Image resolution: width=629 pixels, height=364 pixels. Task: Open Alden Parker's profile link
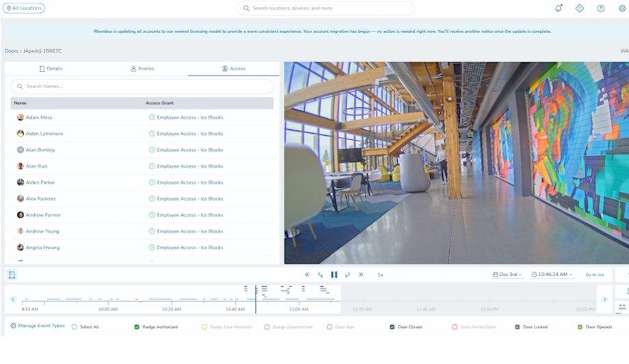click(40, 182)
